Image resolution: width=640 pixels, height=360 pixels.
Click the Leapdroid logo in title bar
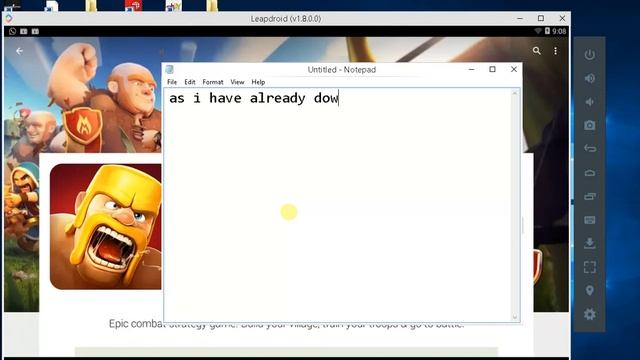[9, 18]
